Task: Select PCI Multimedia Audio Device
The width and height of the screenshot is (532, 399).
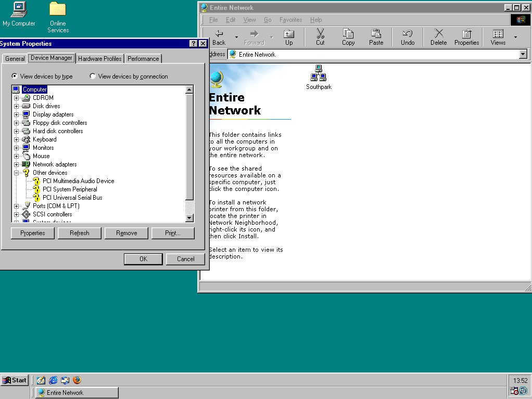Action: 79,181
